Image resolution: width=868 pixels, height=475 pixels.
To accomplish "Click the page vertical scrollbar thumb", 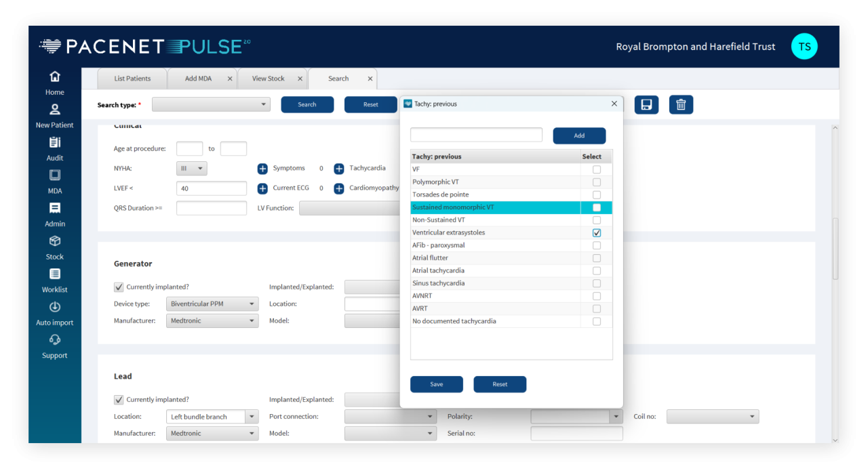I will click(x=835, y=248).
